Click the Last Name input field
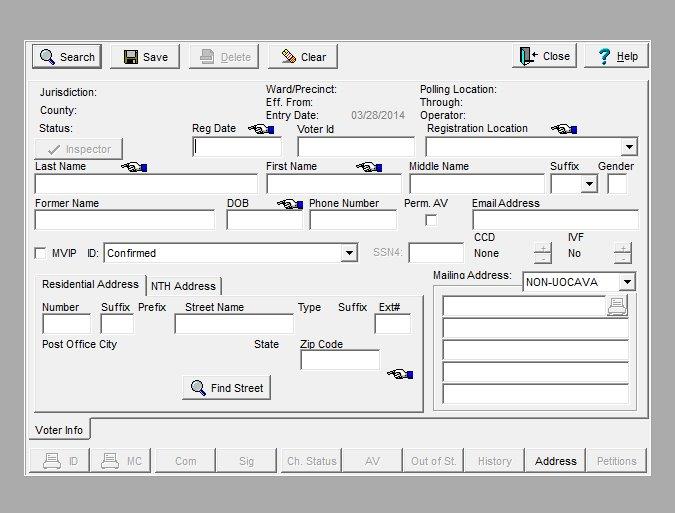This screenshot has height=513, width=675. (146, 184)
